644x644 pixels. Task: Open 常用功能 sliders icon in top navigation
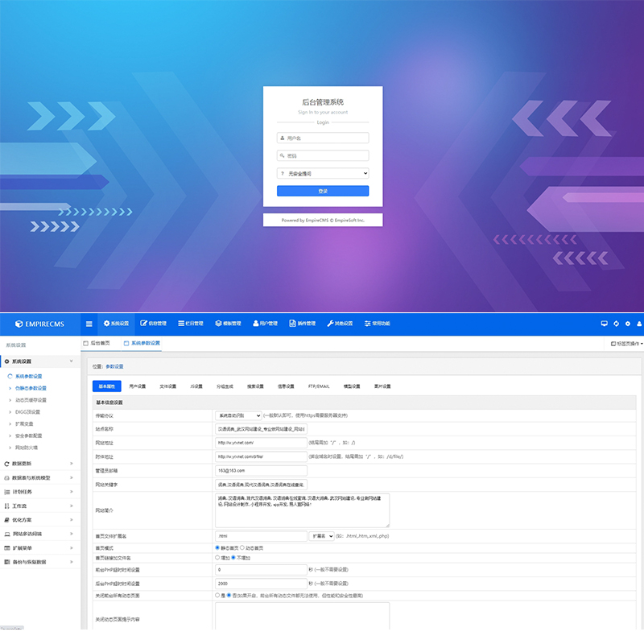pos(368,324)
